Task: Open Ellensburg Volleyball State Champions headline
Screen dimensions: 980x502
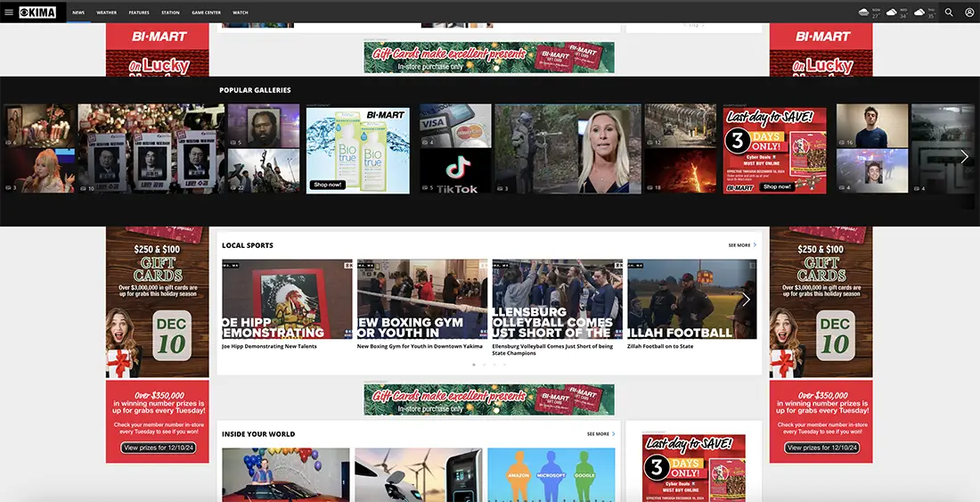Action: 552,350
